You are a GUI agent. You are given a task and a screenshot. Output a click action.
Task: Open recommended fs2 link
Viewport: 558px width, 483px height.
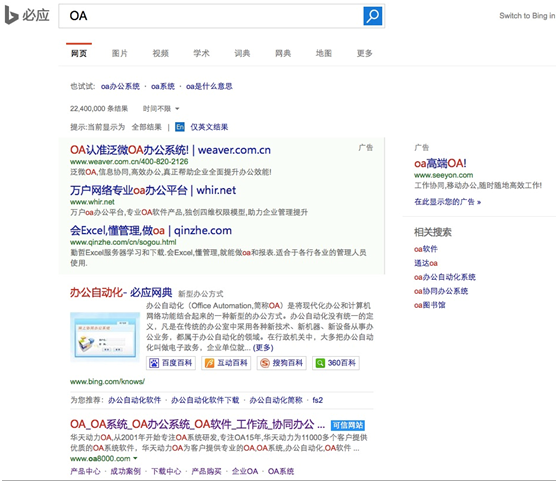[x=318, y=400]
